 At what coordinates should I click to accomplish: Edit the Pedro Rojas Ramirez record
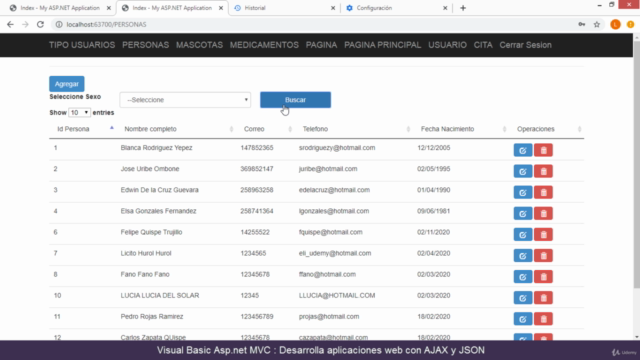click(x=522, y=319)
